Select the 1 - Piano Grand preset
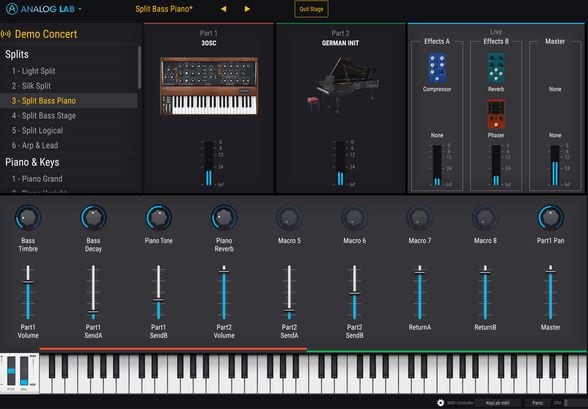The width and height of the screenshot is (588, 409). pos(69,179)
